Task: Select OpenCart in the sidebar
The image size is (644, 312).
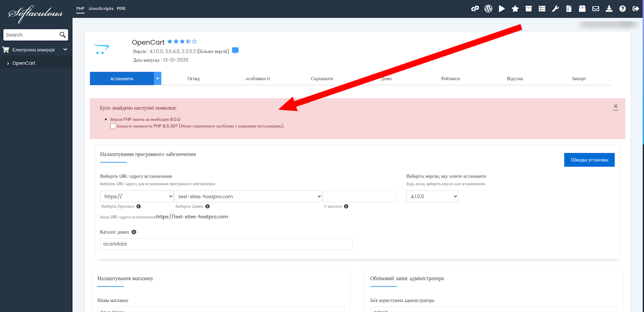Action: click(x=24, y=63)
